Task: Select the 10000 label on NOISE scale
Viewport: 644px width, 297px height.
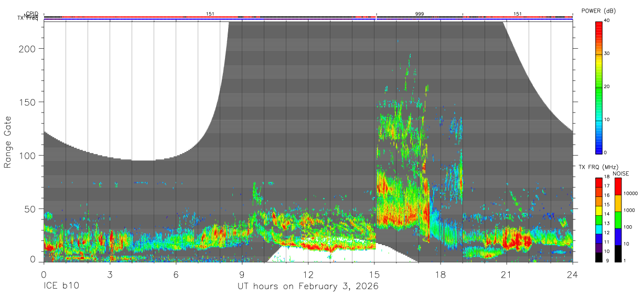Action: coord(631,194)
